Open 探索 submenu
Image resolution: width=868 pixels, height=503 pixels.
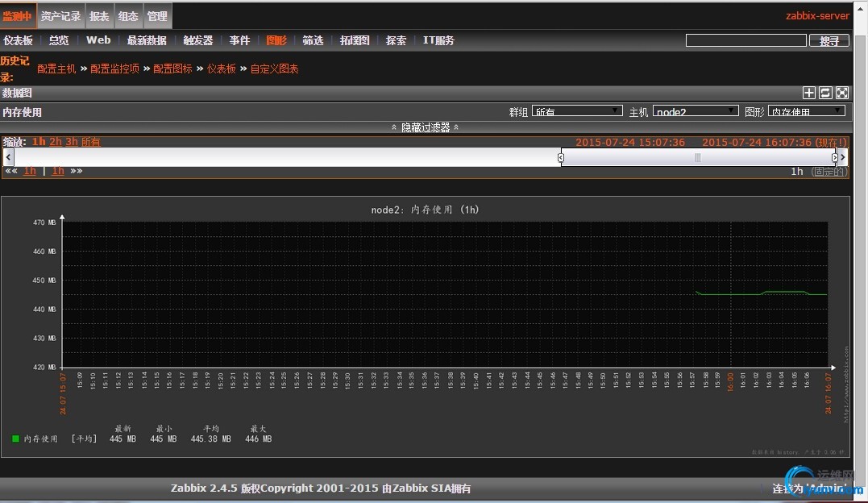[x=396, y=40]
